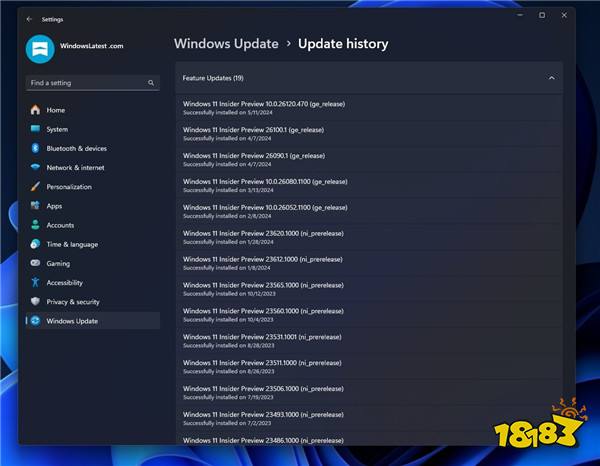Open the WindowsLatest account avatar
The image size is (600, 466).
pyautogui.click(x=40, y=49)
